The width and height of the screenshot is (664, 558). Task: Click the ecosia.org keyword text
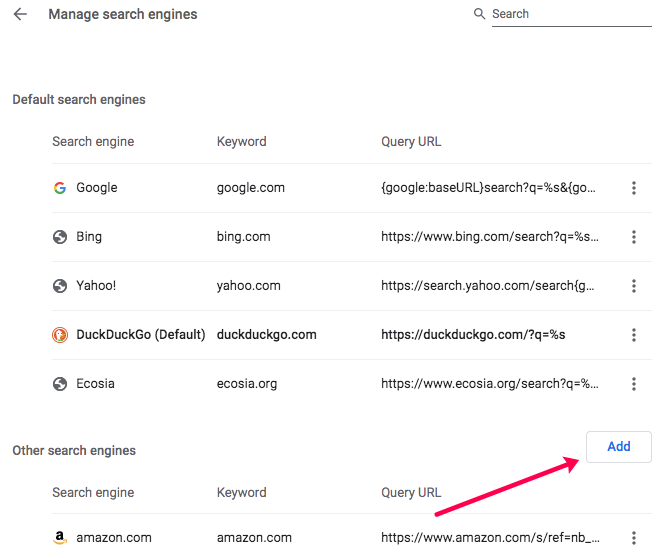click(247, 384)
